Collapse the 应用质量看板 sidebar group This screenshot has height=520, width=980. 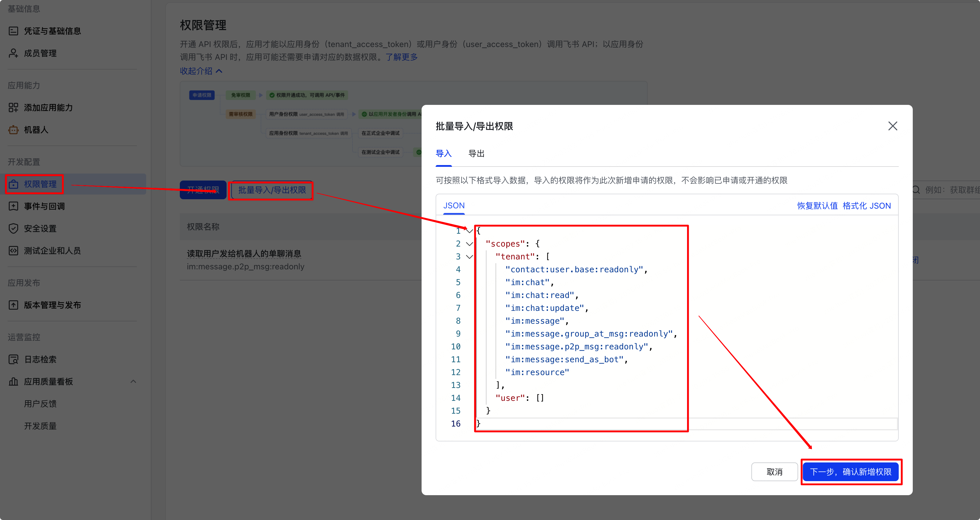133,381
